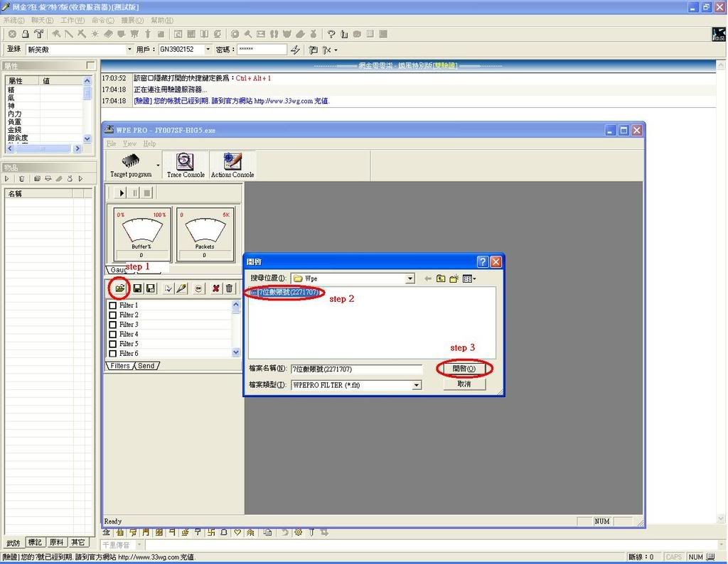Click the up one level folder icon
Viewport: 728px width, 564px height.
click(x=441, y=279)
